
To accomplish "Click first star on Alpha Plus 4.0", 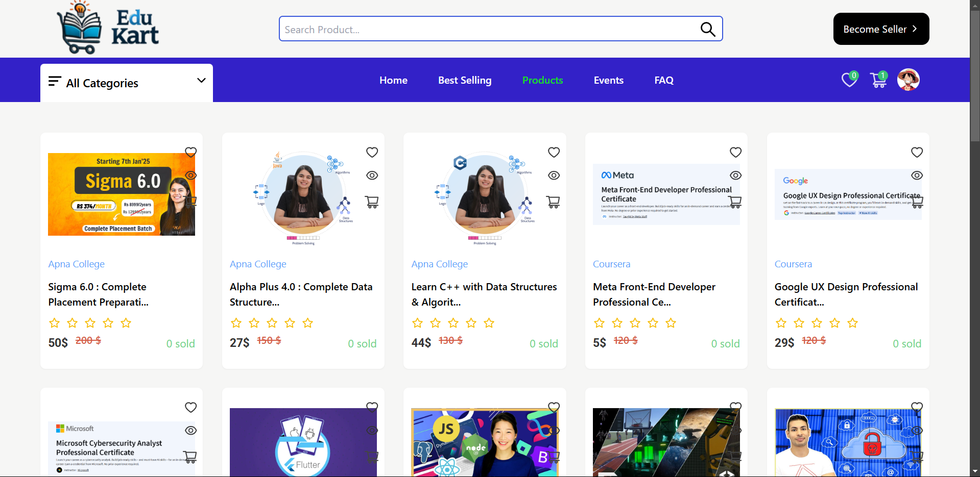I will 236,323.
